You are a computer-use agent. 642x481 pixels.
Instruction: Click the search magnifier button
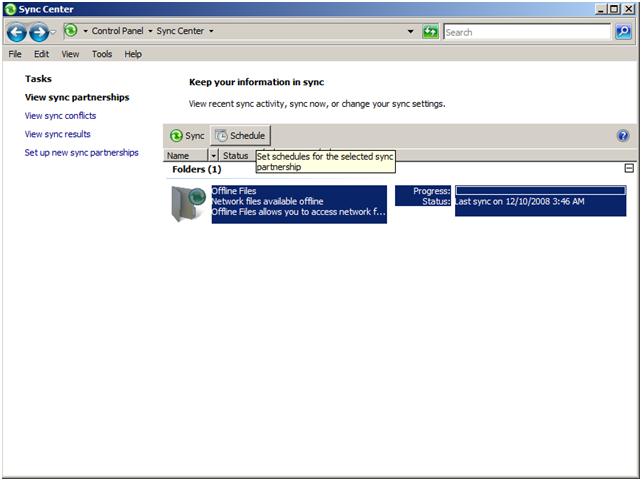point(623,32)
